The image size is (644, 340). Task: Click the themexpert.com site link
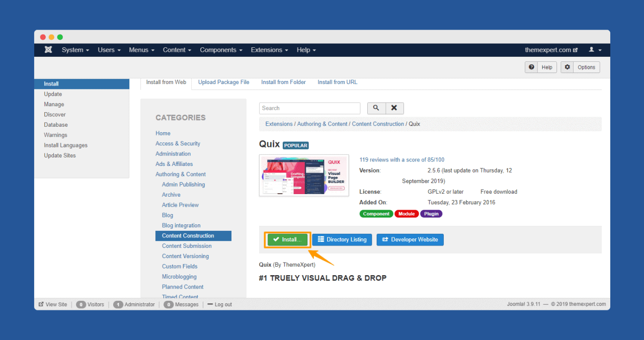[x=551, y=50]
